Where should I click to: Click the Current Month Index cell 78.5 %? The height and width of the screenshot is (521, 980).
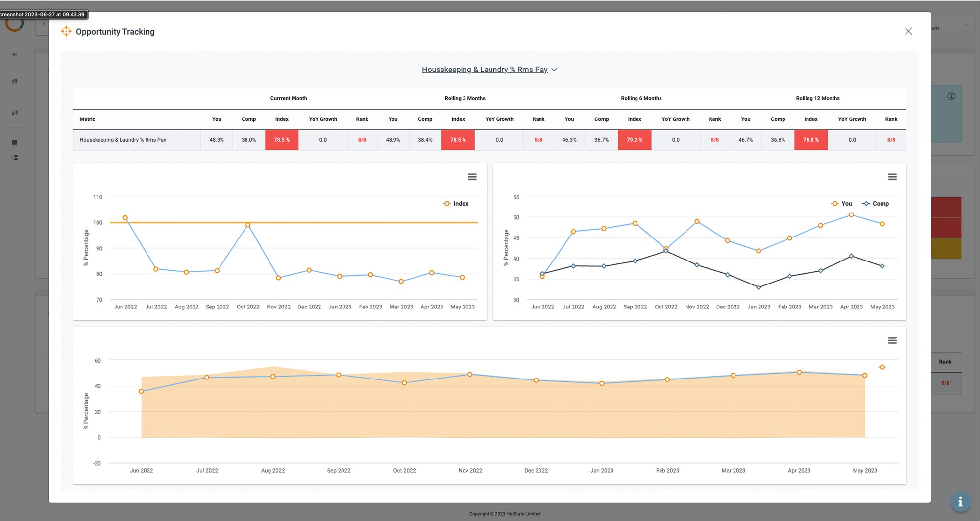coord(282,140)
